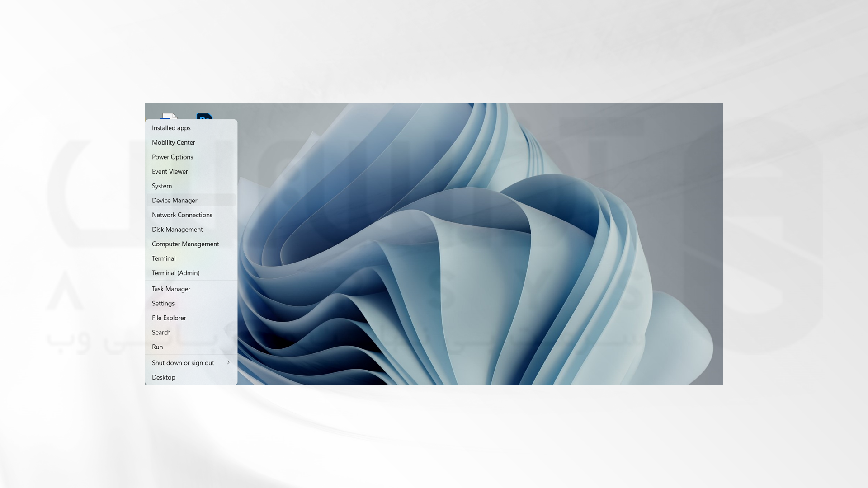Open Device Manager console

175,200
